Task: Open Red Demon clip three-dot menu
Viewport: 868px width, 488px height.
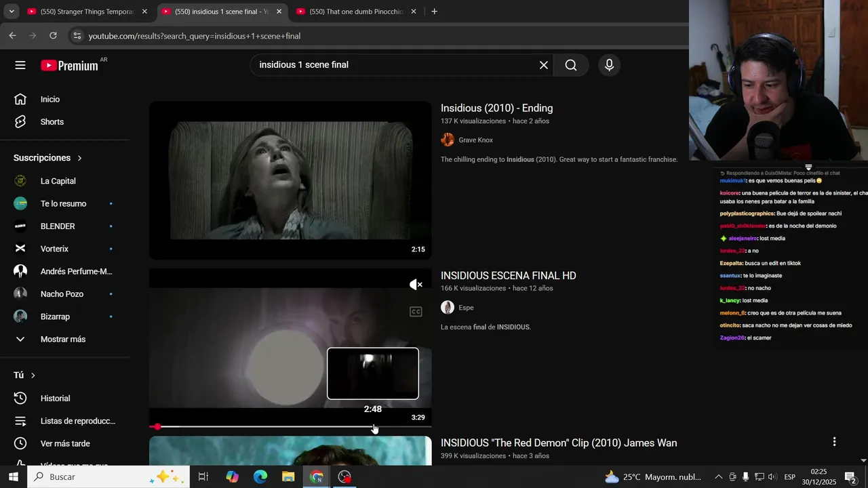Action: 834,442
